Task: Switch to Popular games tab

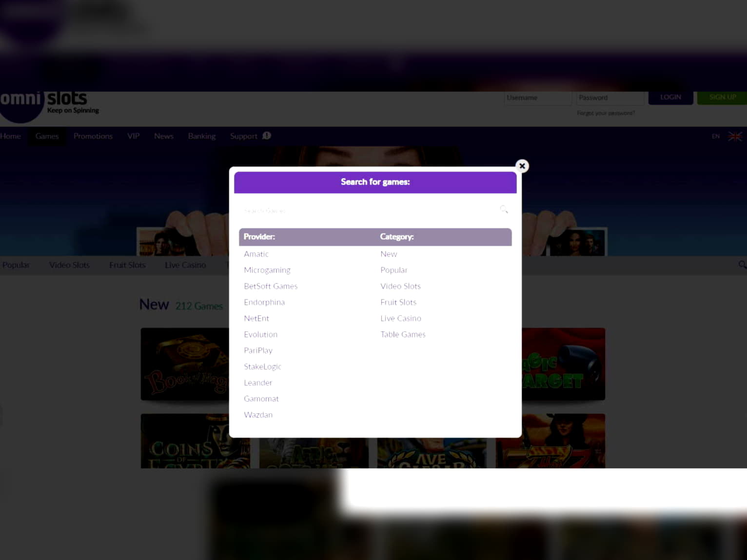Action: point(16,265)
